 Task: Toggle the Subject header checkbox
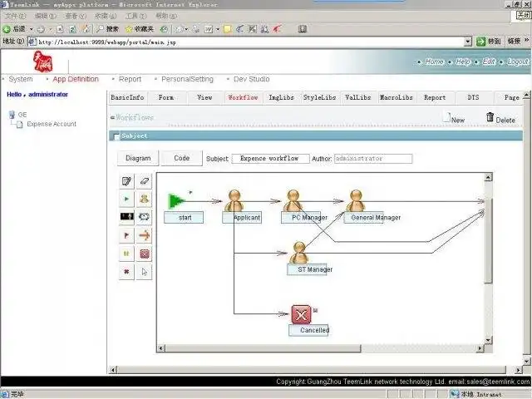(116, 136)
